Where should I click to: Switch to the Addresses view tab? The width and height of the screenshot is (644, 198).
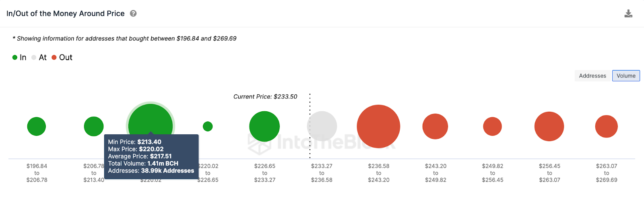coord(592,76)
